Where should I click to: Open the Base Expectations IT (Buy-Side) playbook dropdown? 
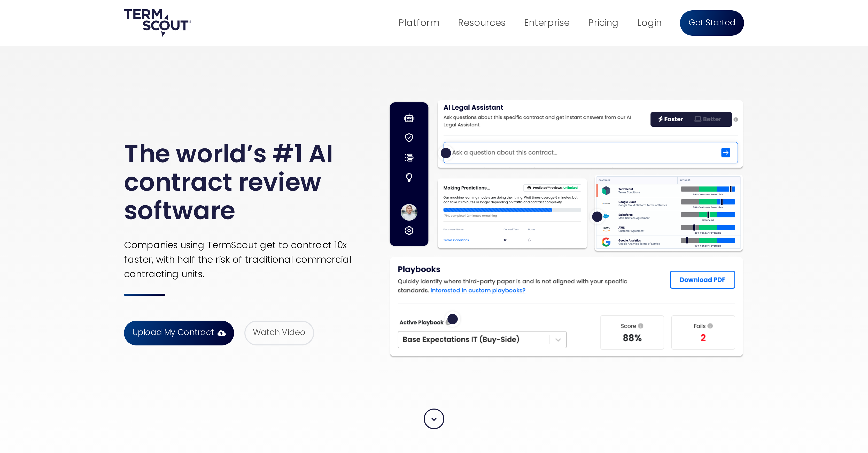pyautogui.click(x=558, y=340)
